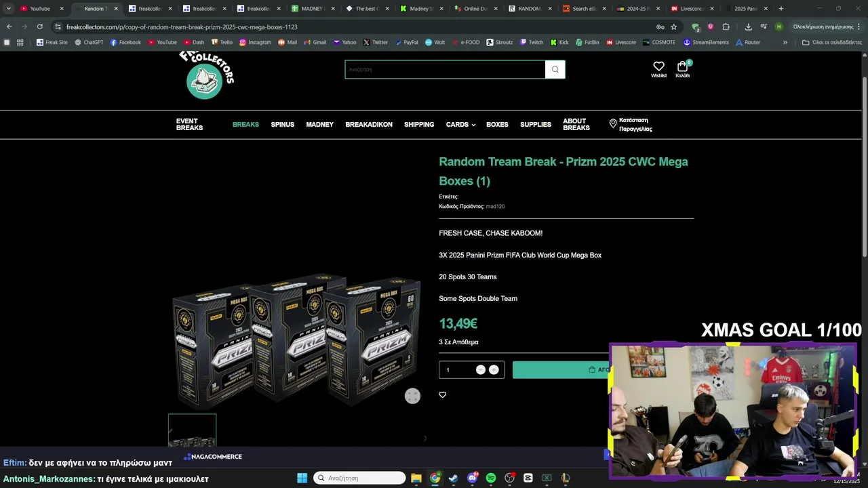Open Chrome profile avatar H
Screen dimensions: 868x488
click(778, 26)
